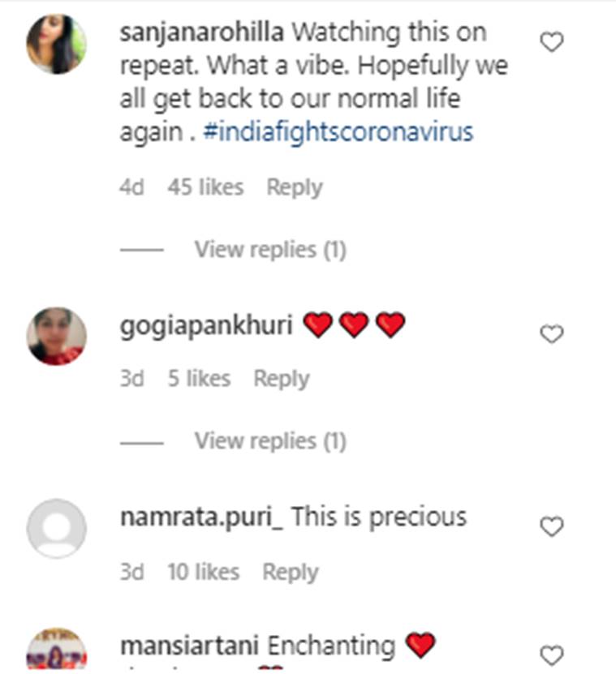The height and width of the screenshot is (674, 616).
Task: Open sanjanarohilla's profile picture
Action: point(56,45)
